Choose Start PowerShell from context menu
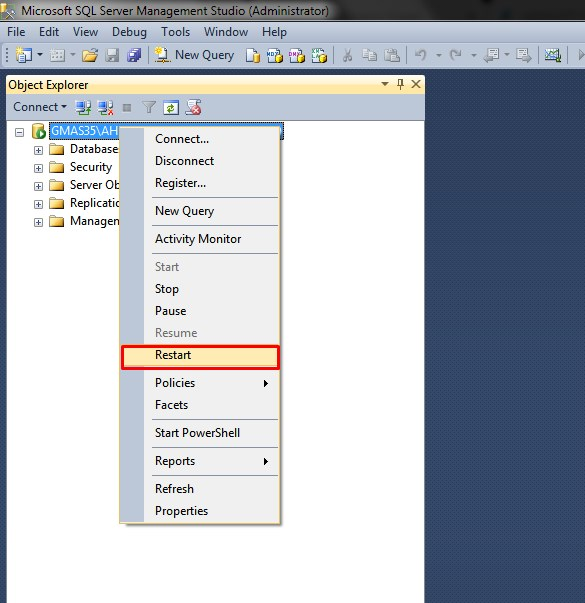 click(x=200, y=433)
